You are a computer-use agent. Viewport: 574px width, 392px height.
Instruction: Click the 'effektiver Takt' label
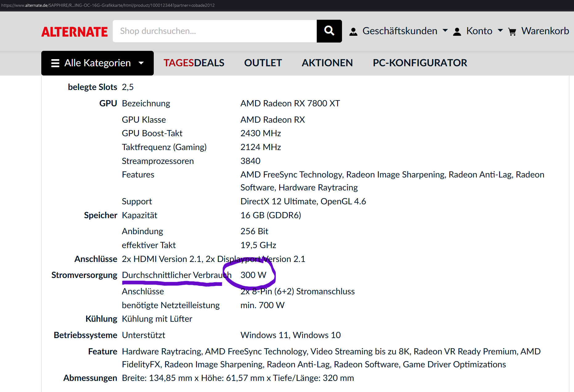point(149,245)
